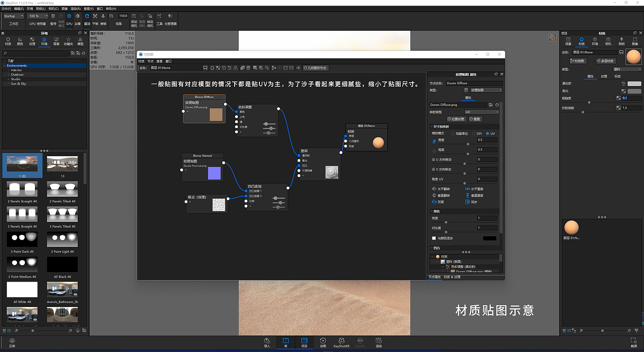The width and height of the screenshot is (644, 352).
Task: Enable the 与颜色混合 checkbox
Action: [x=434, y=238]
